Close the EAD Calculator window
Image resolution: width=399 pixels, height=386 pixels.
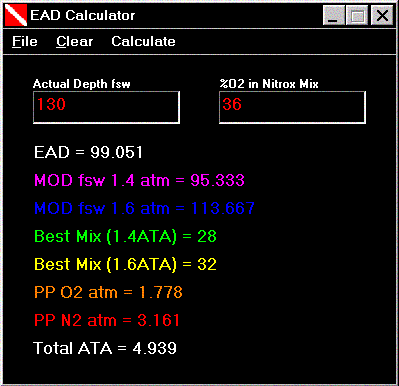coord(382,15)
